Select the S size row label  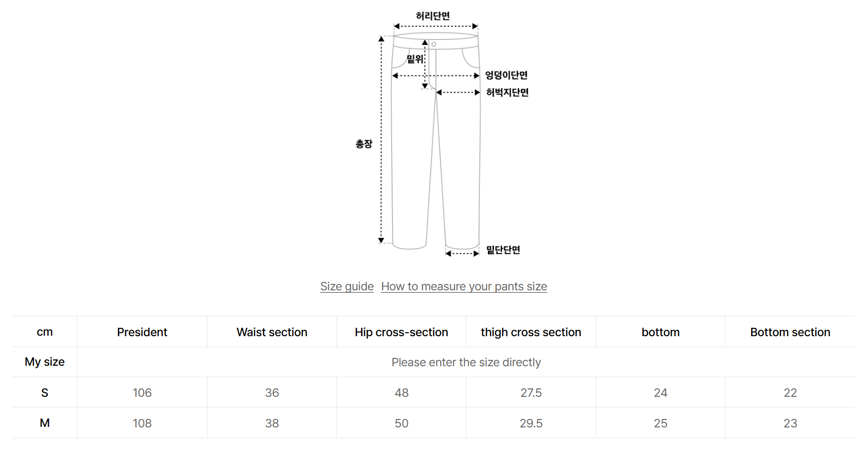point(44,393)
